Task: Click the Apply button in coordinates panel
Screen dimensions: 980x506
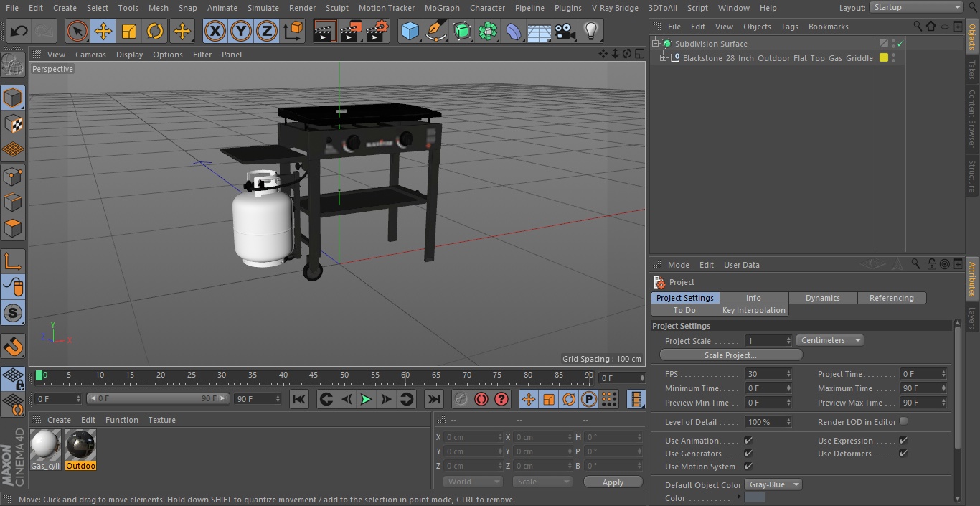Action: pos(613,482)
